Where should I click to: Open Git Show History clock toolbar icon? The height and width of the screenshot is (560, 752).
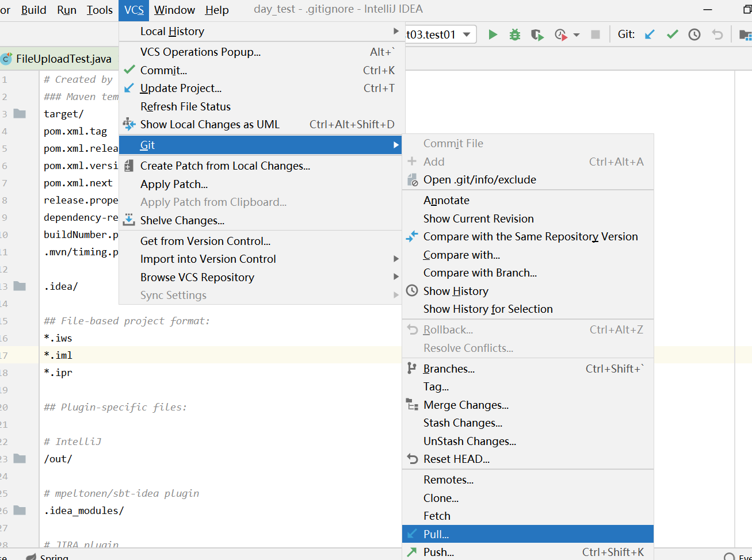[x=694, y=34]
